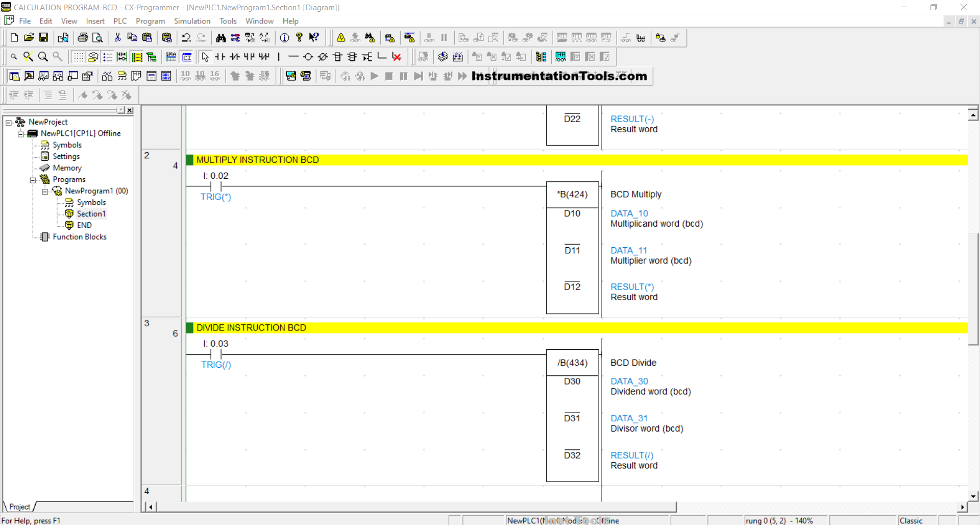This screenshot has width=980, height=525.
Task: Open the Simulation menu
Action: pyautogui.click(x=192, y=21)
